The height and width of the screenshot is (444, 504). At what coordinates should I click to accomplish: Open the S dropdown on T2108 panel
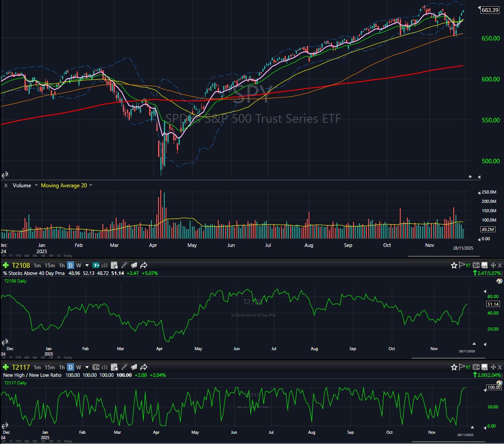click(x=476, y=265)
